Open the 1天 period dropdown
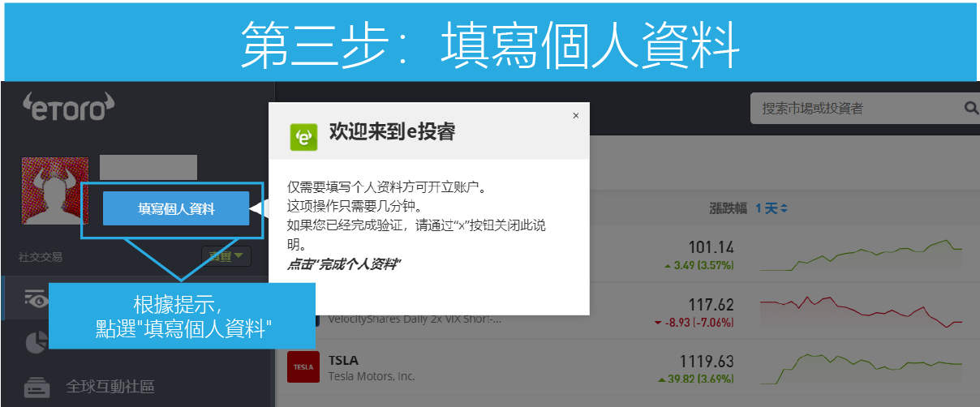The width and height of the screenshot is (980, 407). 772,208
